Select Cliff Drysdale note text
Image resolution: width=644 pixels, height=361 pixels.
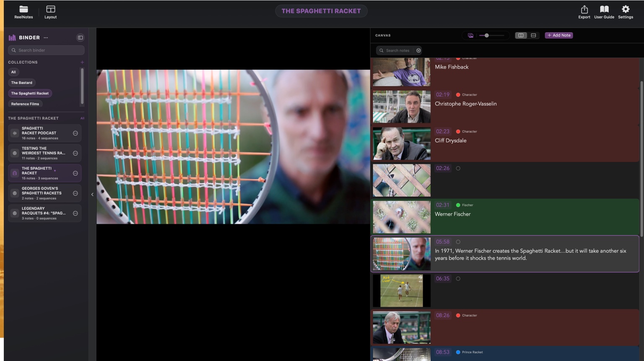[451, 141]
